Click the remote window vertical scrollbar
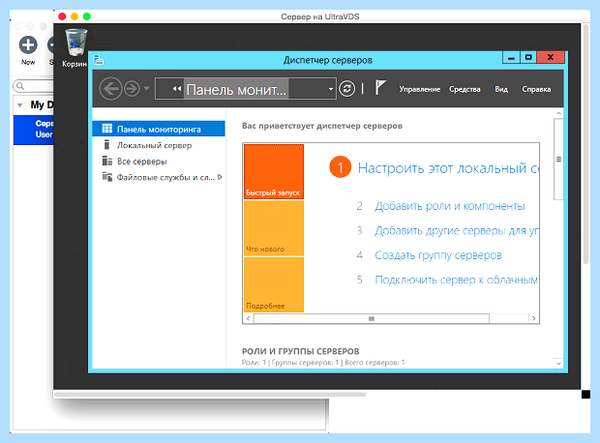 585,143
